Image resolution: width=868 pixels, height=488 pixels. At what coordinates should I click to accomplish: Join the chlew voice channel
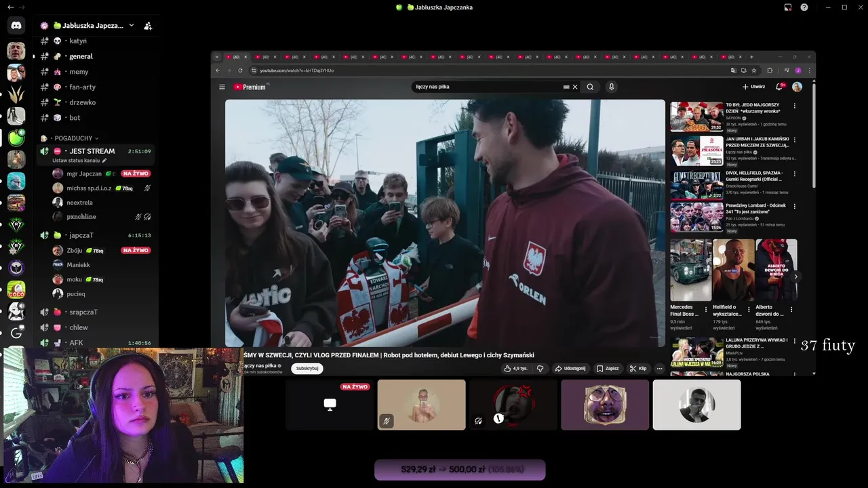point(96,327)
